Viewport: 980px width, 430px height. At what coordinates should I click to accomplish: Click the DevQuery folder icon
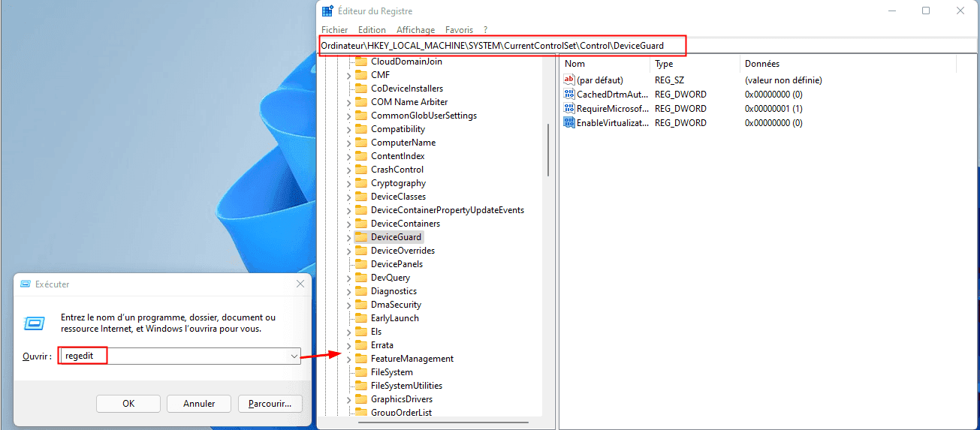360,278
